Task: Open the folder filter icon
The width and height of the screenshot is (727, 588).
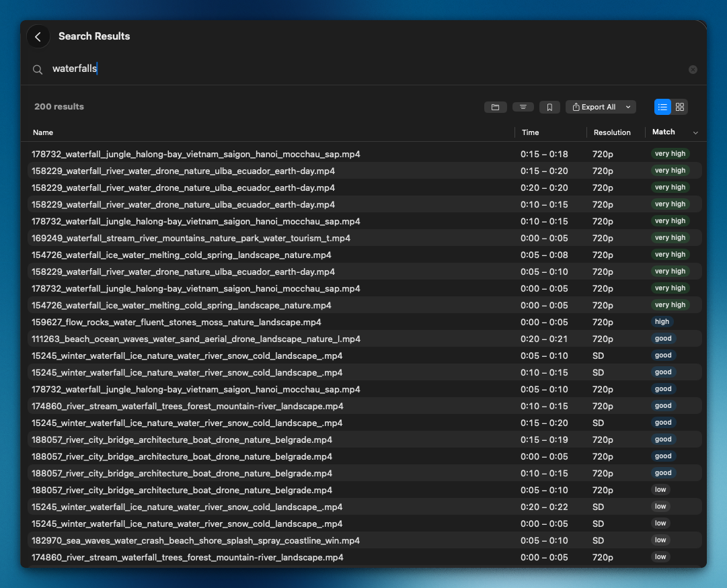Action: click(x=495, y=107)
